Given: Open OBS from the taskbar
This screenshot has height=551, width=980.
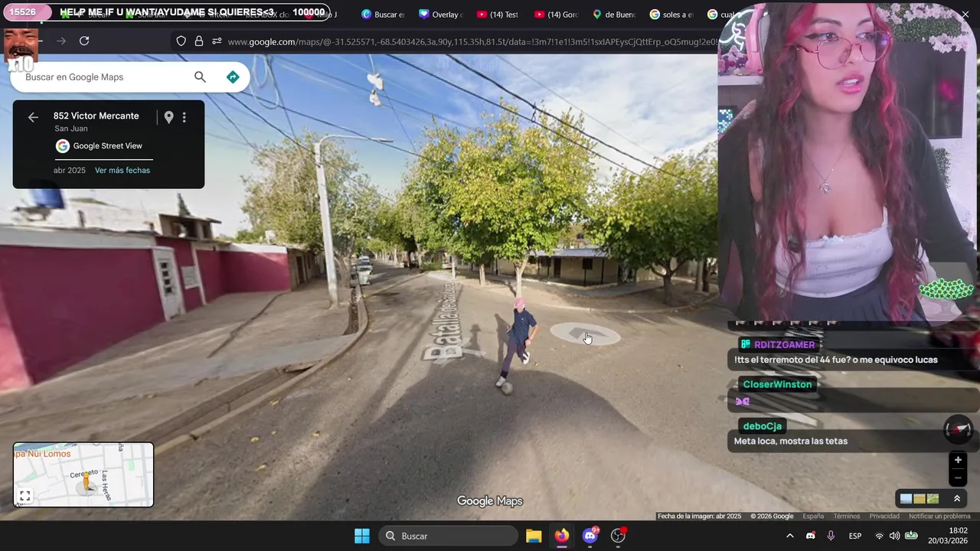Looking at the screenshot, I should click(619, 536).
